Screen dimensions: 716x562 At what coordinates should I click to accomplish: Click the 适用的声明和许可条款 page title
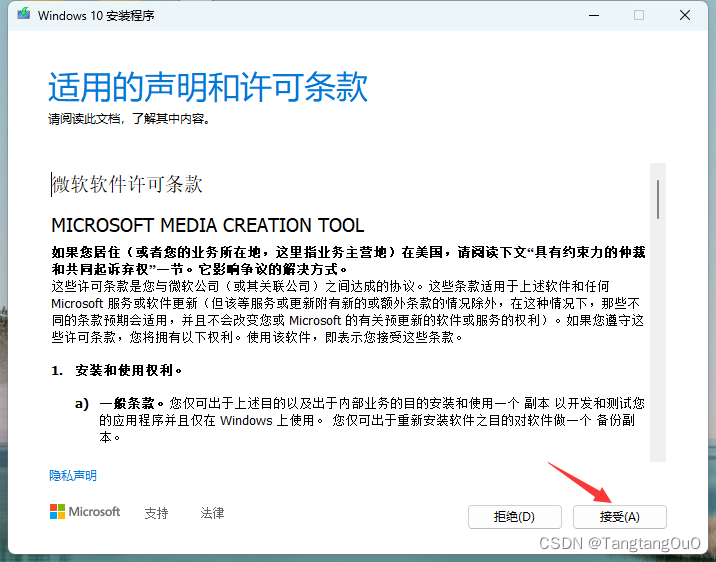coord(208,87)
